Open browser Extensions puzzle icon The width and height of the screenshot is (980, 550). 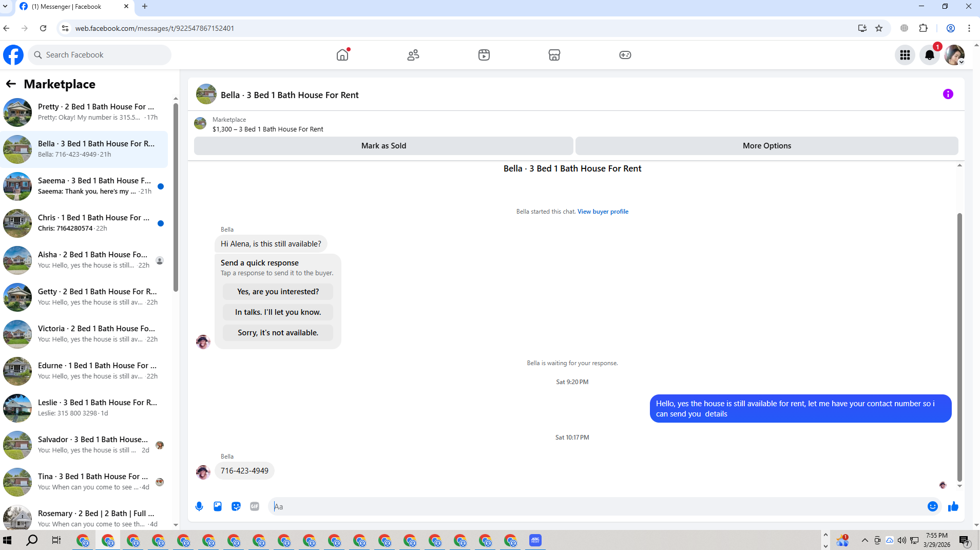[x=924, y=28]
